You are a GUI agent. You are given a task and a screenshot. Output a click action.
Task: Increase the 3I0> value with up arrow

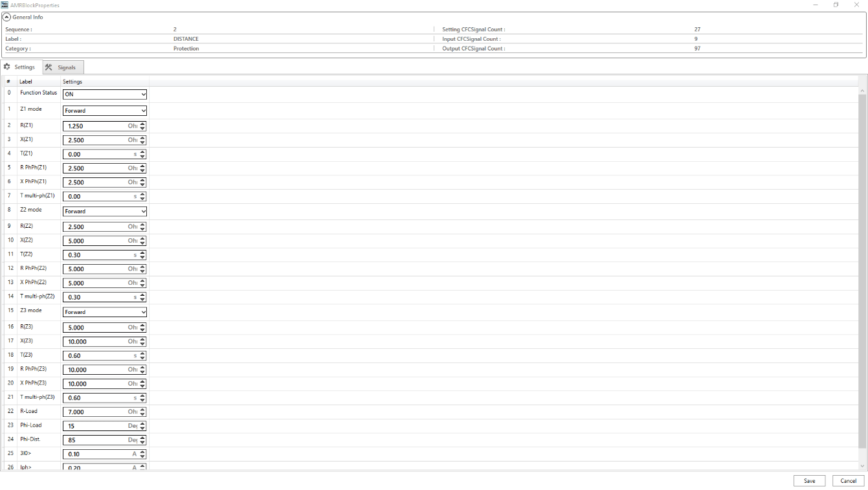[x=142, y=452]
